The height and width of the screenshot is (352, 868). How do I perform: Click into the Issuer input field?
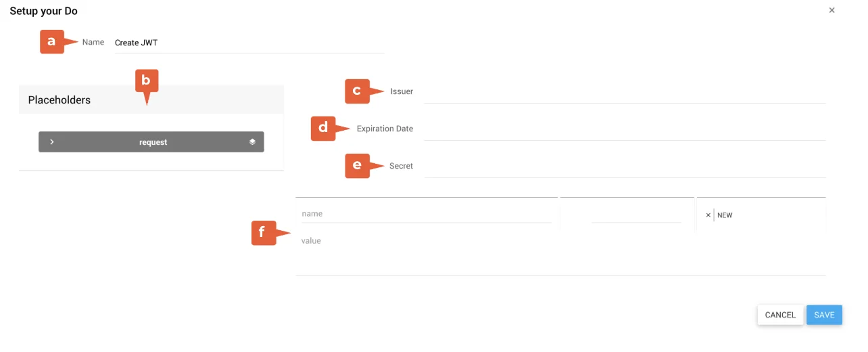click(x=624, y=93)
